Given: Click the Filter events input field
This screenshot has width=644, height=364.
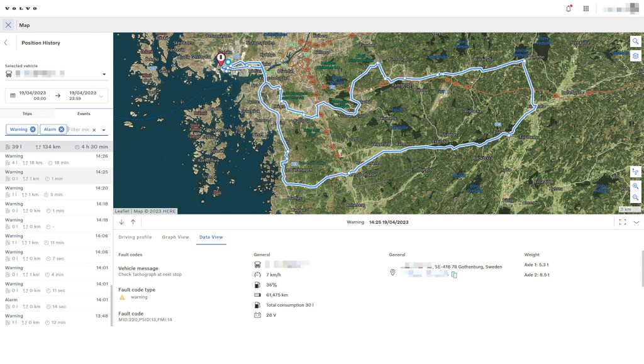Looking at the screenshot, I should tap(79, 130).
